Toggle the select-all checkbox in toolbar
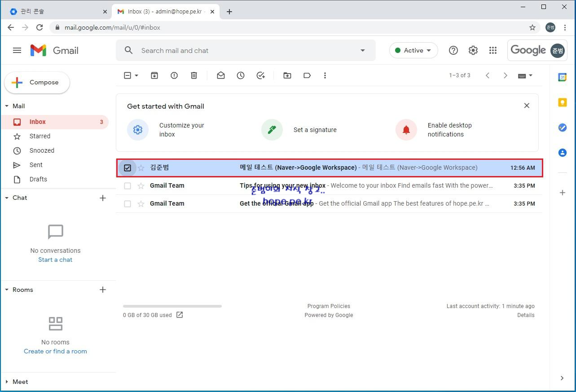This screenshot has width=576, height=392. (128, 75)
